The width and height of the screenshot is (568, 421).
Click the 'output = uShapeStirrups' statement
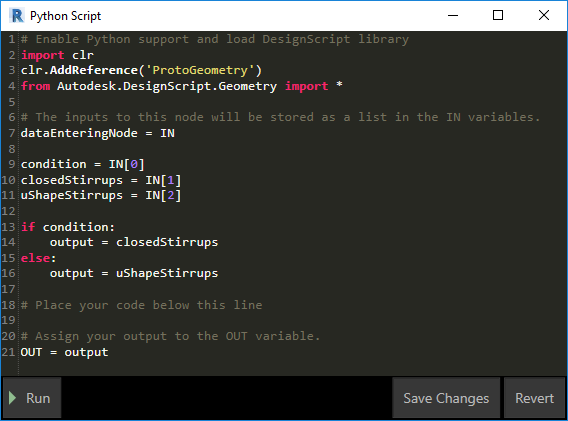(134, 274)
